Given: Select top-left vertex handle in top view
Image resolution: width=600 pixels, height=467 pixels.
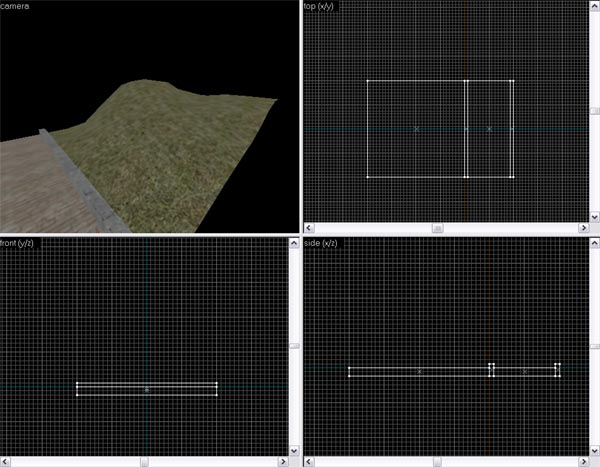Looking at the screenshot, I should tap(368, 81).
